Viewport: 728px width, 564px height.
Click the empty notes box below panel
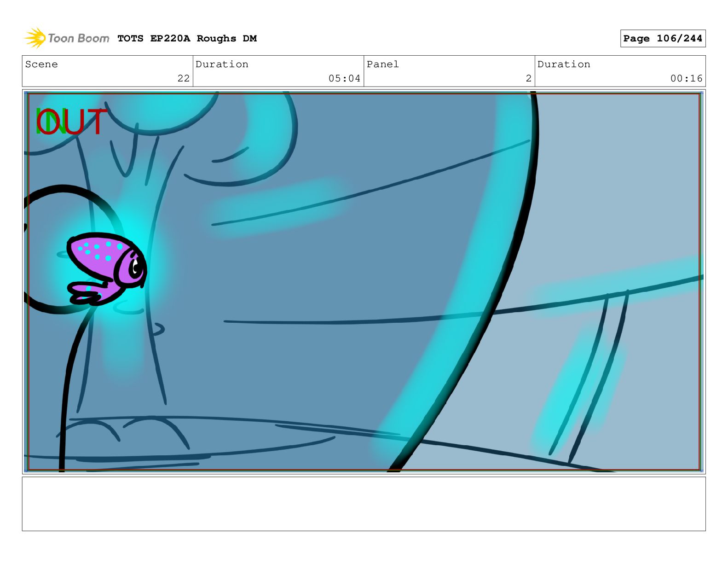[x=364, y=504]
